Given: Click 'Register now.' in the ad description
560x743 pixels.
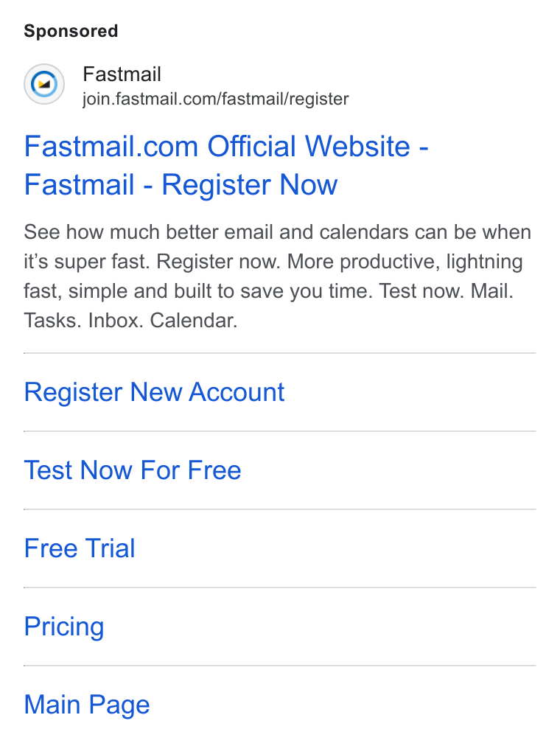Looking at the screenshot, I should (x=218, y=262).
